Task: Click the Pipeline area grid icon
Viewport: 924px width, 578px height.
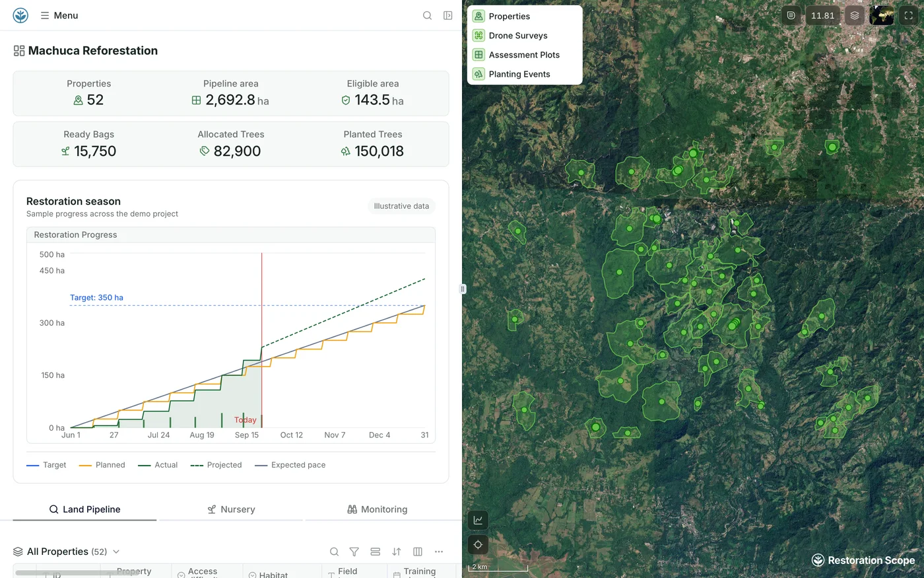Action: coord(196,100)
